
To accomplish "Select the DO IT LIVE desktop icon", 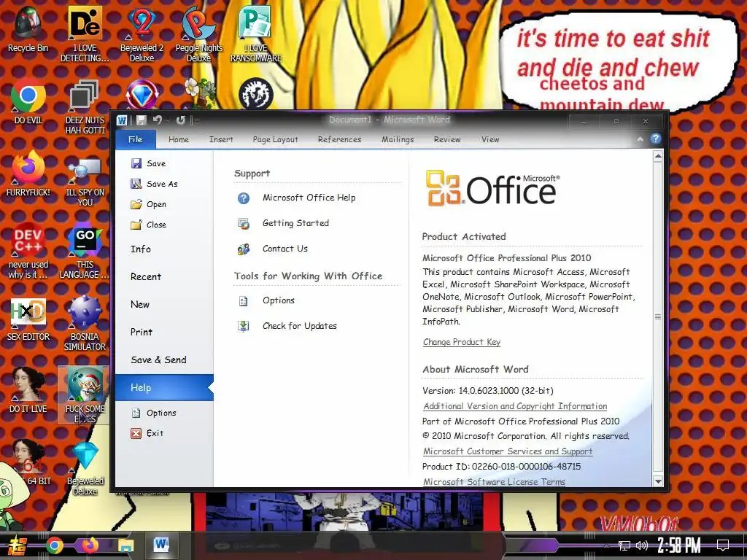I will 28,389.
